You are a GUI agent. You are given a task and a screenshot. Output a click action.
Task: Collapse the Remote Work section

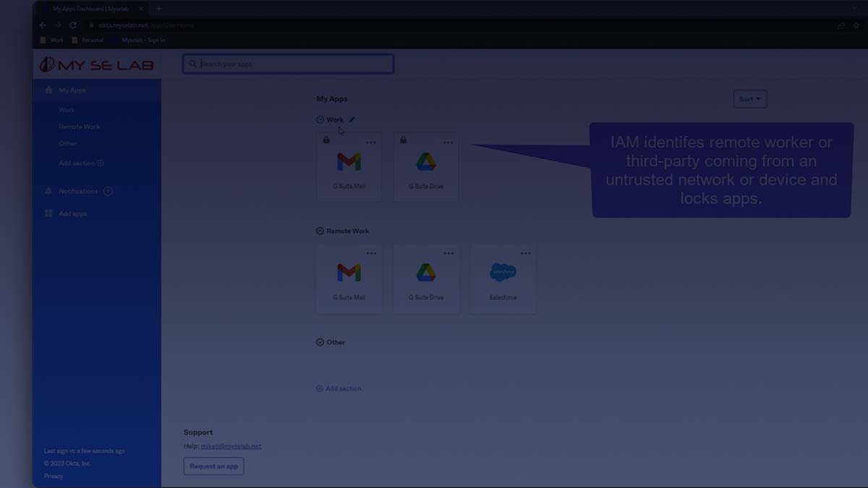(320, 231)
